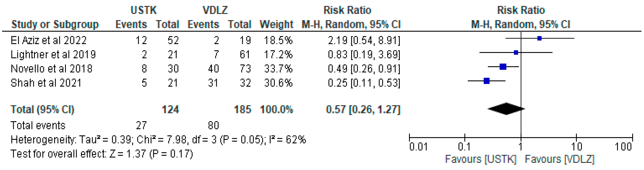Viewport: 644px width, 170px height.
Task: Click the USTK group heading
Action: click(x=143, y=10)
